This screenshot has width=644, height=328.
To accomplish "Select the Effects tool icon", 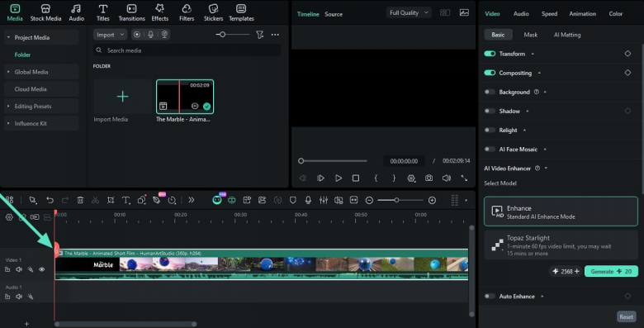I will 160,12.
